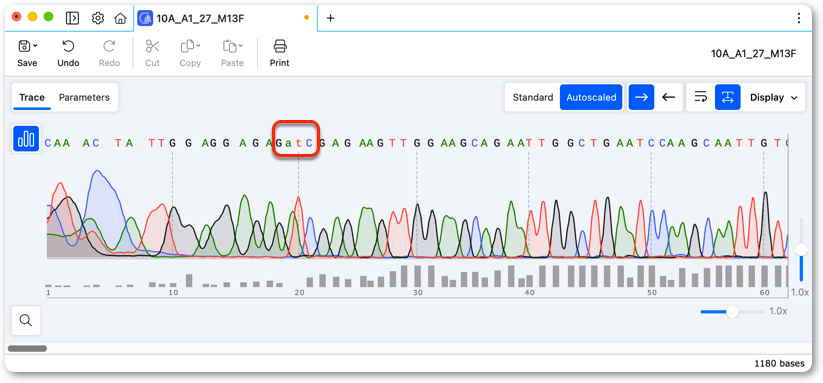Screen dimensions: 823x383
Task: Enable Standard trace scaling
Action: point(533,97)
